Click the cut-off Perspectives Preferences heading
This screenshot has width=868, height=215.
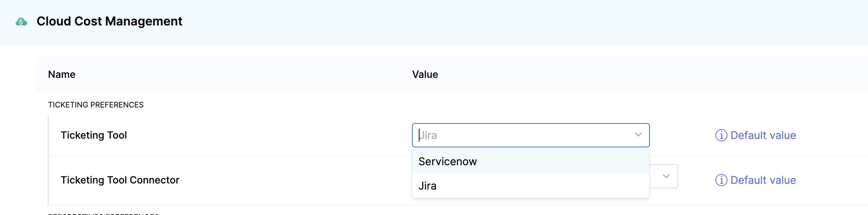(x=103, y=213)
